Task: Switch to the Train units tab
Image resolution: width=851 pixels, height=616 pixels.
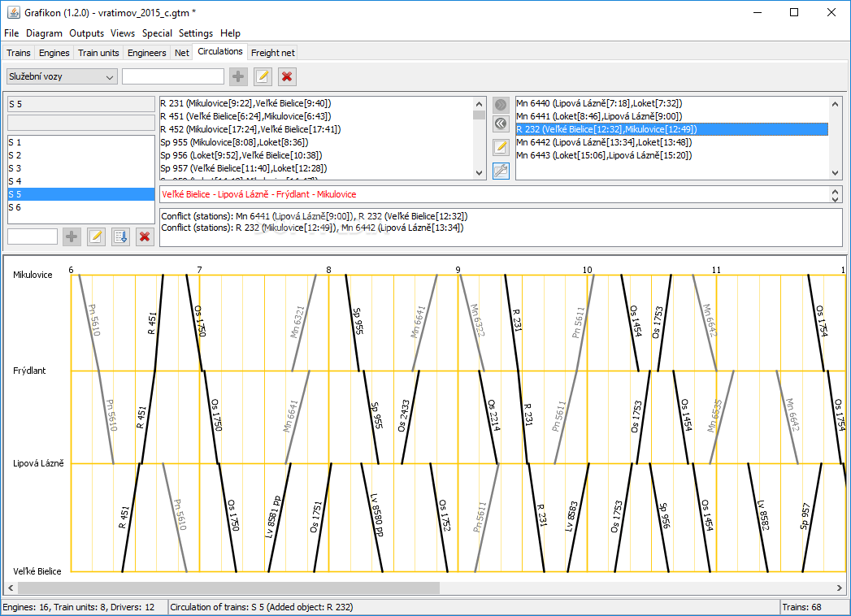Action: click(x=98, y=53)
